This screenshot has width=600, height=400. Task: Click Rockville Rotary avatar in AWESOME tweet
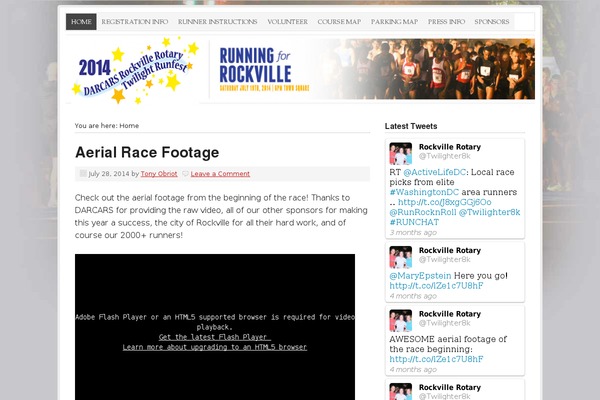(x=401, y=320)
